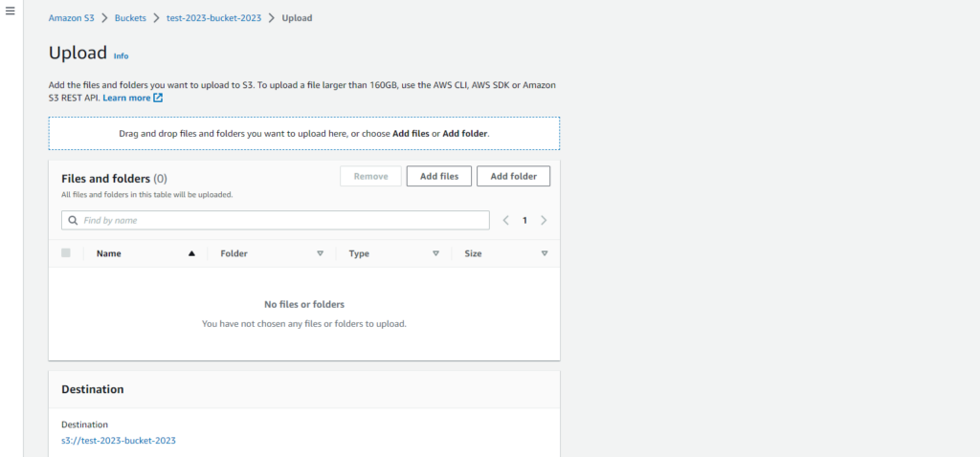
Task: Navigate to Amazon S3 breadcrumb
Action: click(71, 18)
